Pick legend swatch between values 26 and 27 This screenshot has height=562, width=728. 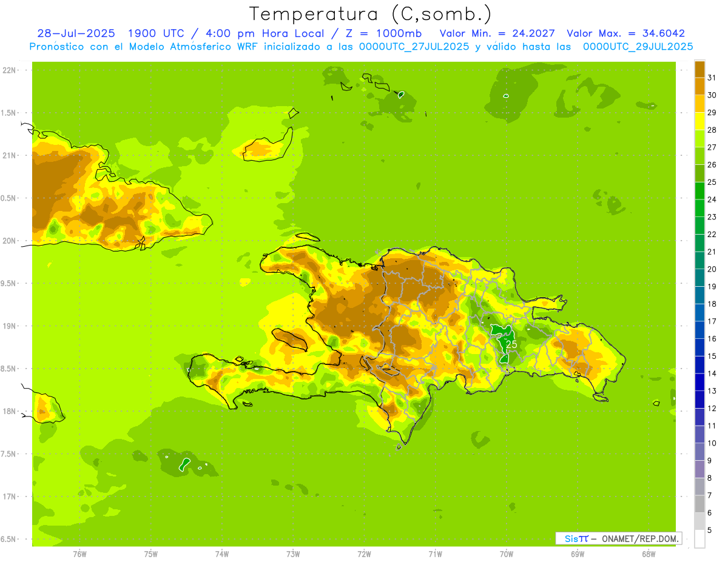click(699, 156)
